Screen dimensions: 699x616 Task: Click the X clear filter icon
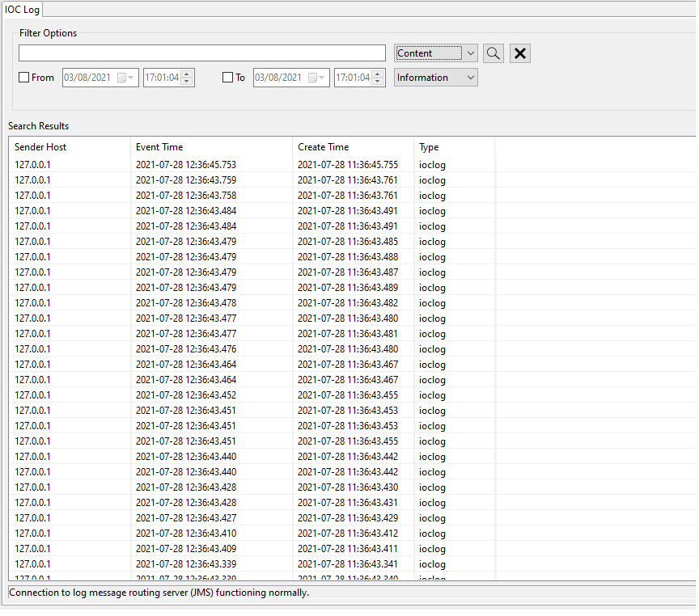pos(519,53)
